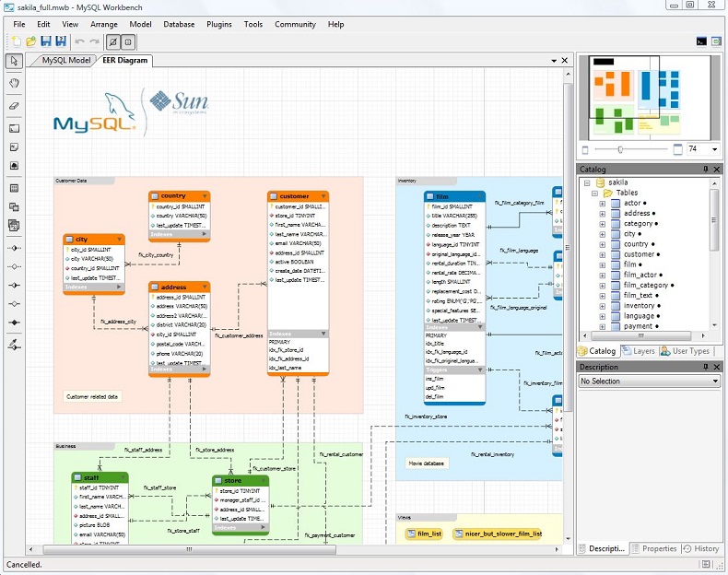Viewport: 728px width, 575px height.
Task: Select the text note tool
Action: point(15,147)
